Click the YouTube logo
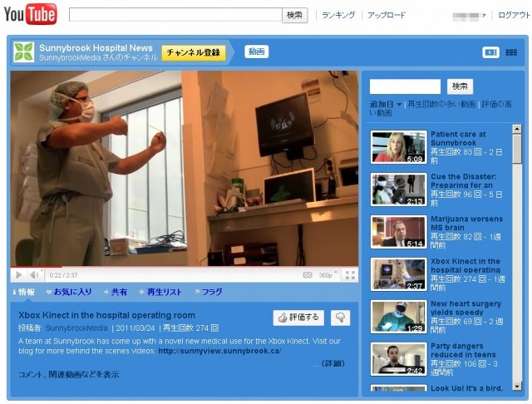This screenshot has width=532, height=404. click(30, 14)
